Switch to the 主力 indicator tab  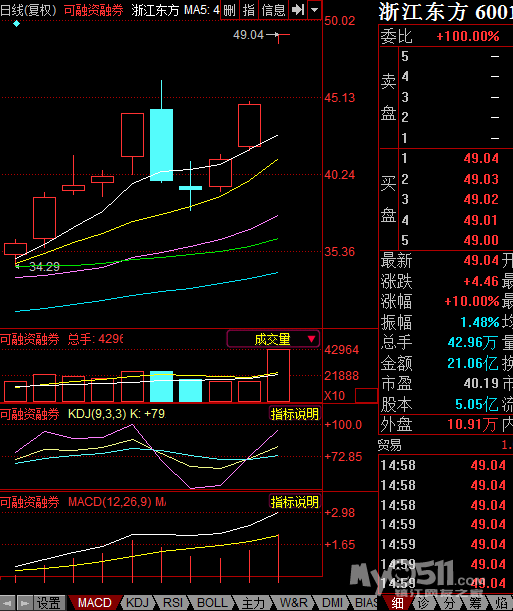tap(253, 603)
